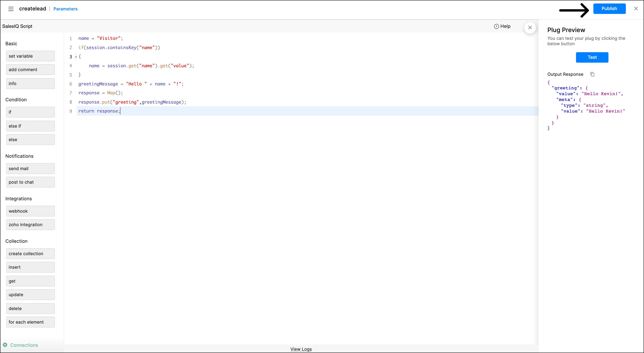Viewport: 644px width, 353px height.
Task: Click the Integrations category heading
Action: tap(19, 199)
